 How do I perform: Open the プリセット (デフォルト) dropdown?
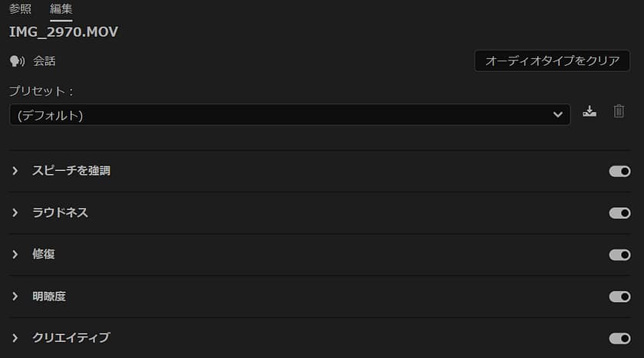289,115
